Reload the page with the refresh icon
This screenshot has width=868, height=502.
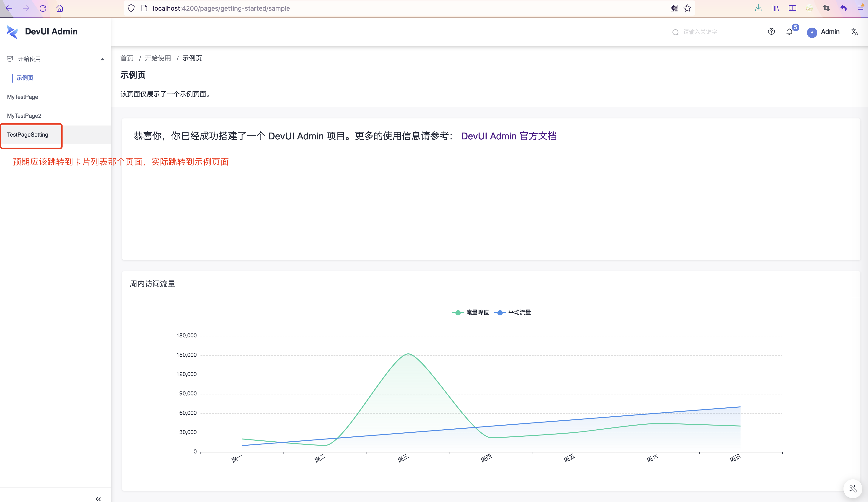43,8
